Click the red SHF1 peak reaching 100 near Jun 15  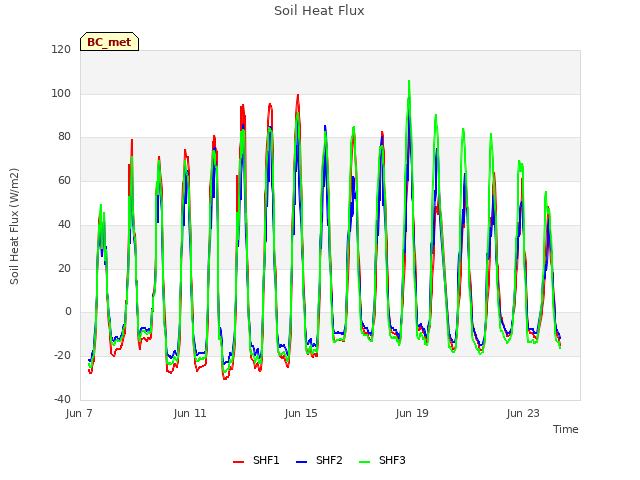click(298, 96)
